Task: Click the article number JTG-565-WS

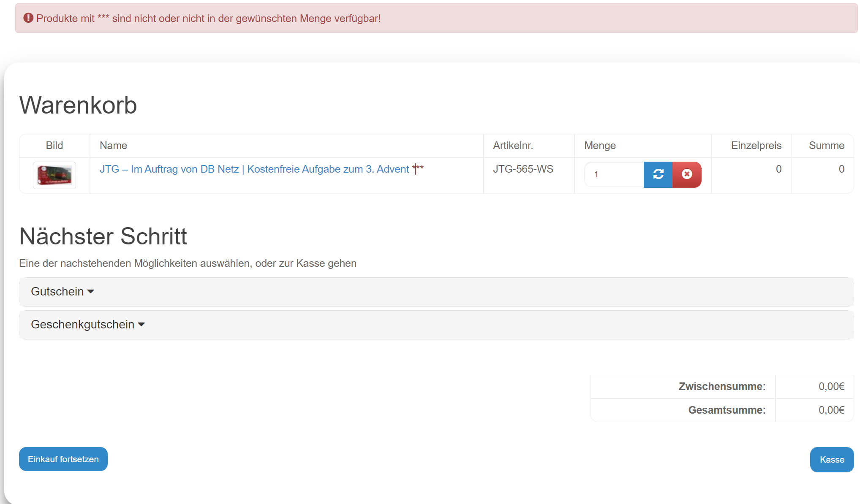Action: point(523,169)
